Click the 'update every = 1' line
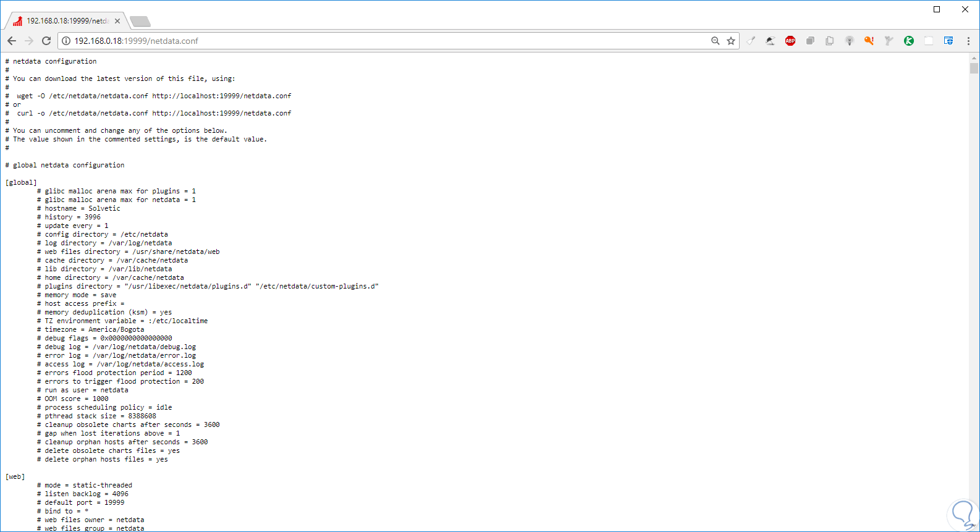This screenshot has height=532, width=980. pyautogui.click(x=72, y=226)
